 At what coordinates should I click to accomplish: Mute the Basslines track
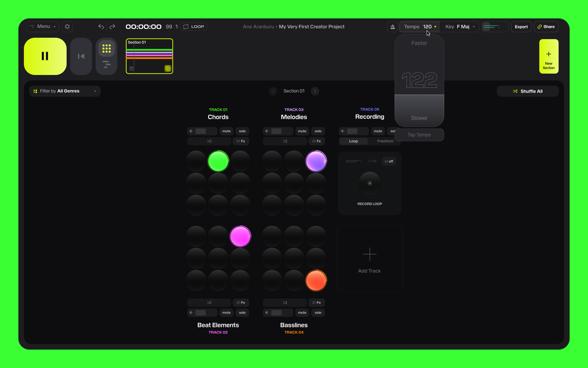click(302, 313)
